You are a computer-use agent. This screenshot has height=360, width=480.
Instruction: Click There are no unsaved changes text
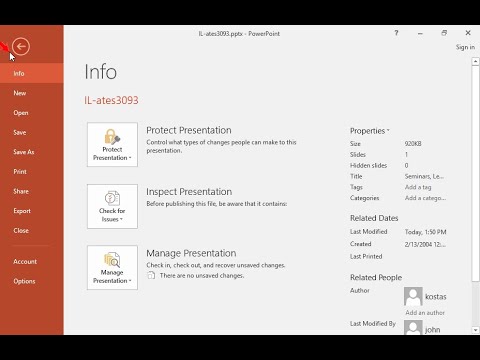202,276
